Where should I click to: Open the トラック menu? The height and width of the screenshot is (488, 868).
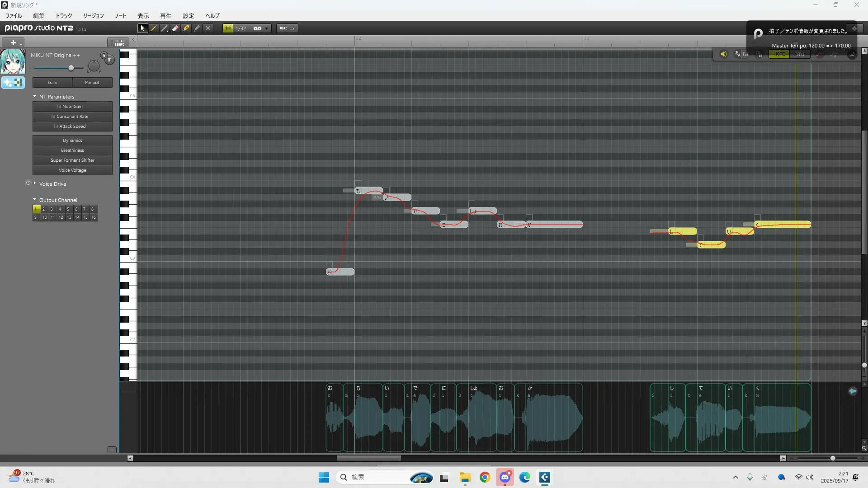pos(63,16)
